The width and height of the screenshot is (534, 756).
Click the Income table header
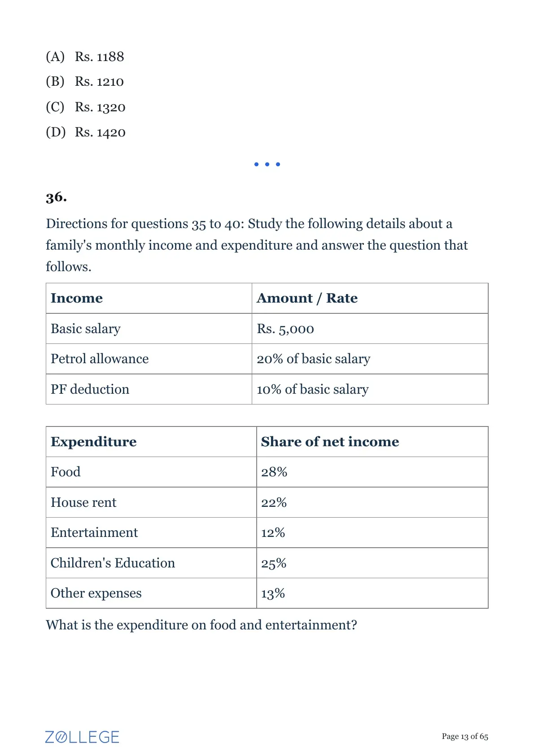coord(77,298)
